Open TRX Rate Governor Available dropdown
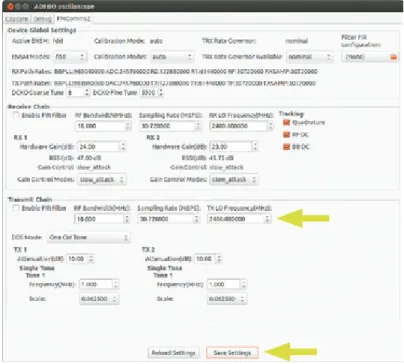This screenshot has height=364, width=404. tap(310, 57)
